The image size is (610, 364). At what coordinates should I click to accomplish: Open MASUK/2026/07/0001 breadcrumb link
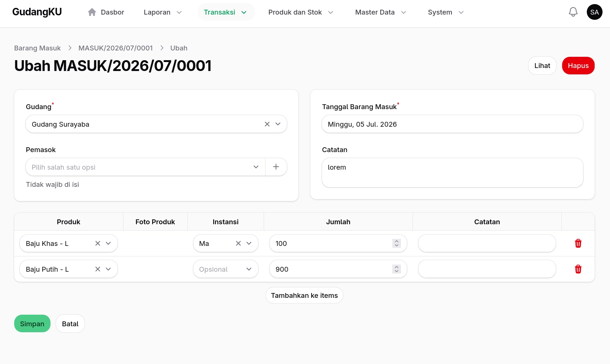116,48
